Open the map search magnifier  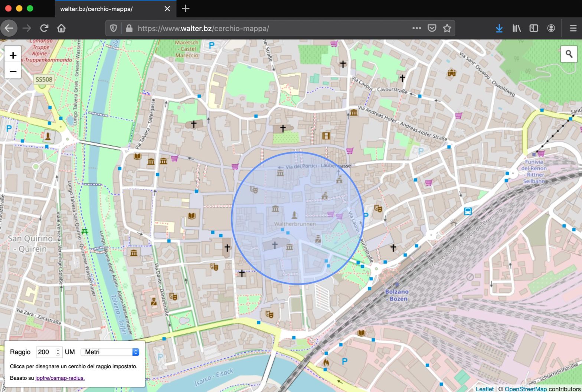click(569, 54)
